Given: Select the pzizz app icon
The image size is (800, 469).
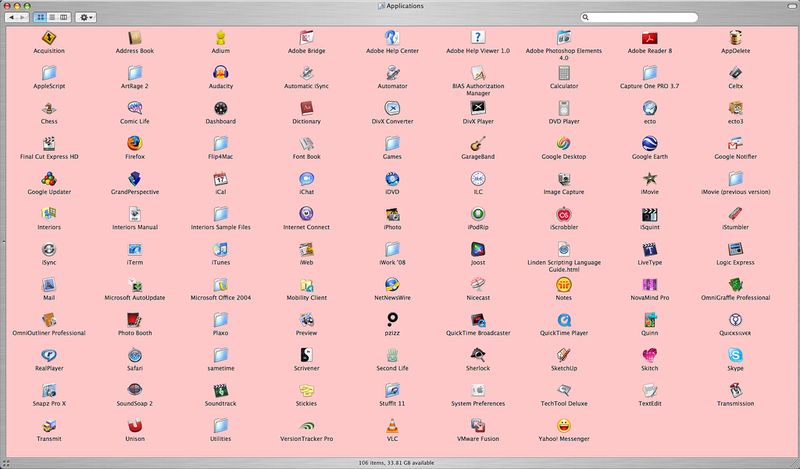Looking at the screenshot, I should pyautogui.click(x=392, y=319).
